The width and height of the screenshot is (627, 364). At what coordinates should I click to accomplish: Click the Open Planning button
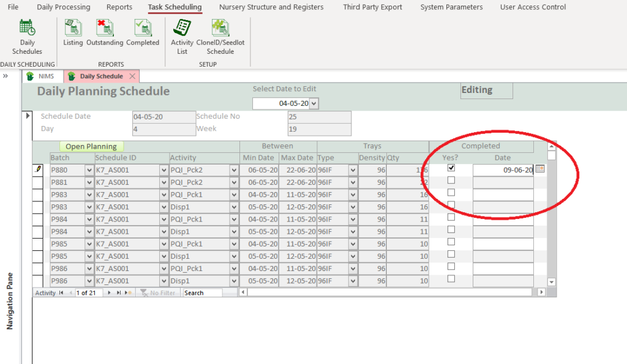tap(91, 147)
